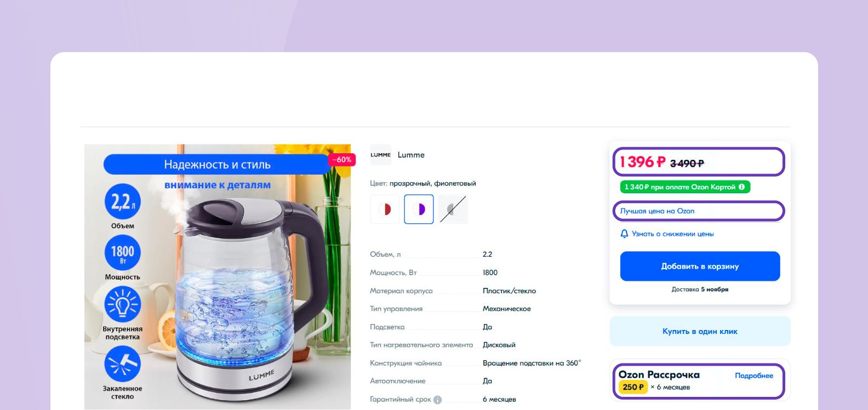This screenshot has height=410, width=868.
Task: Click the Закаленное стекло hammer icon
Action: [123, 364]
